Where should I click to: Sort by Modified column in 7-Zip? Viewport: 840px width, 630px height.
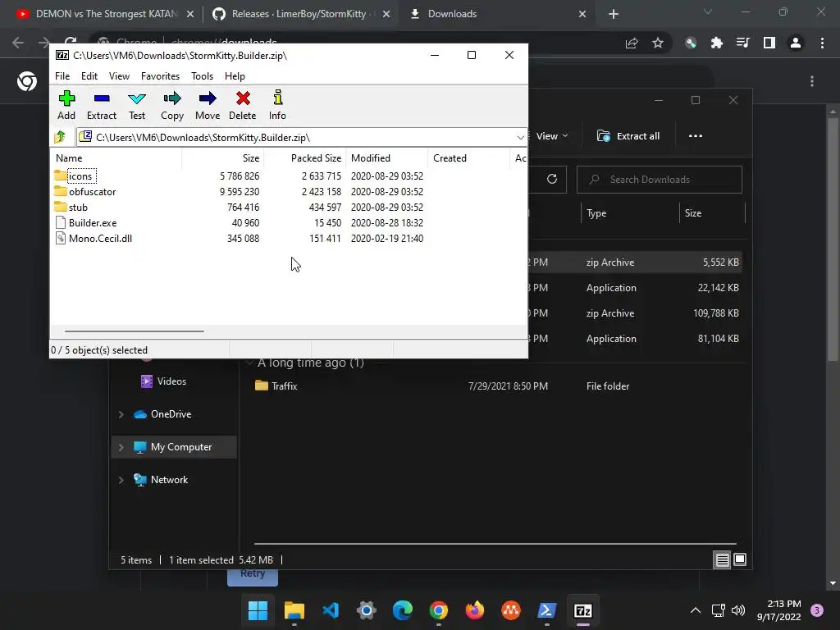pyautogui.click(x=387, y=158)
